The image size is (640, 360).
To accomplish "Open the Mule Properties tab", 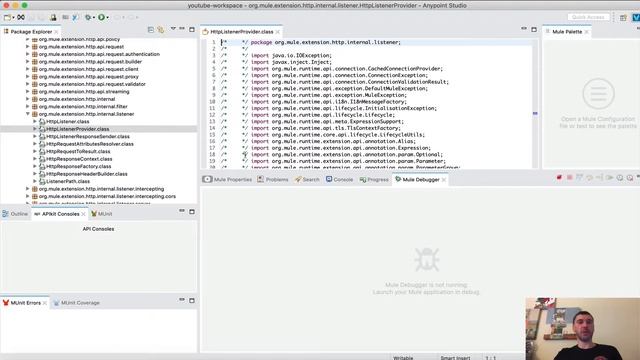I will pos(227,180).
